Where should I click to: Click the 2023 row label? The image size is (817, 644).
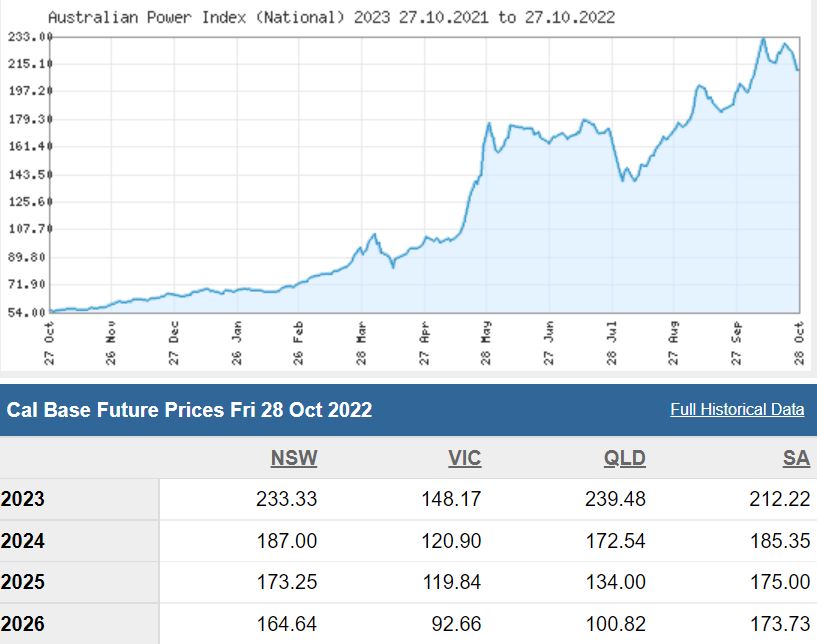pyautogui.click(x=24, y=499)
